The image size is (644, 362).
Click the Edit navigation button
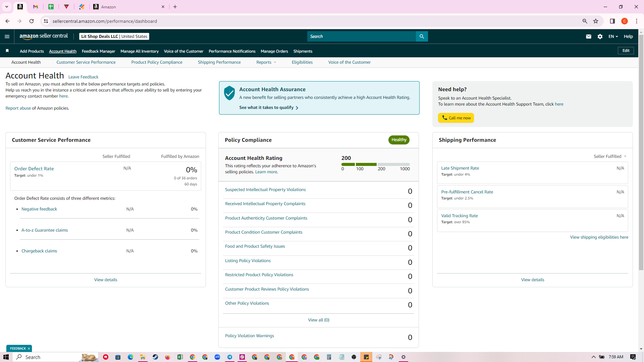point(626,51)
